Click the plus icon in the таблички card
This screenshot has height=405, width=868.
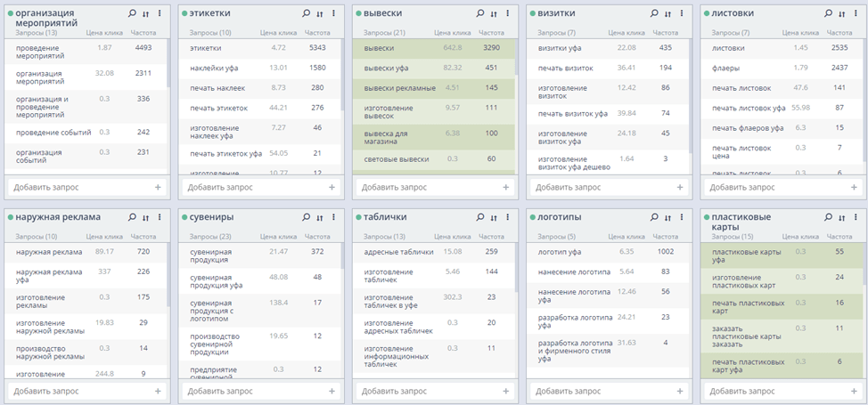(x=506, y=391)
